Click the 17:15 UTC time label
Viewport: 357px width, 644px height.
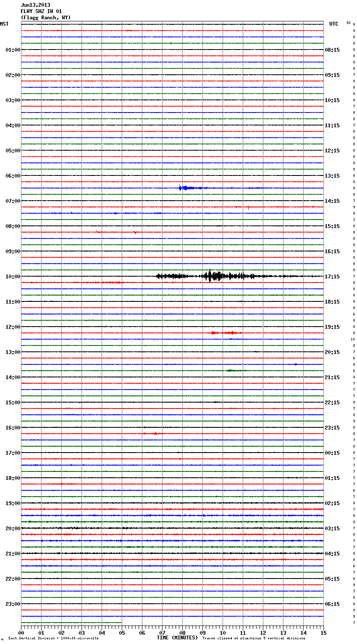click(332, 277)
